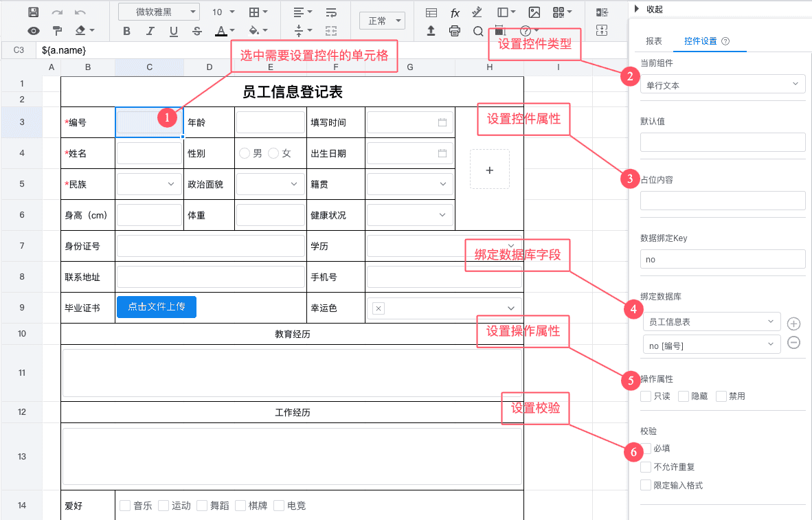Click the table grid icon in toolbar
Image resolution: width=812 pixels, height=520 pixels.
pos(431,12)
